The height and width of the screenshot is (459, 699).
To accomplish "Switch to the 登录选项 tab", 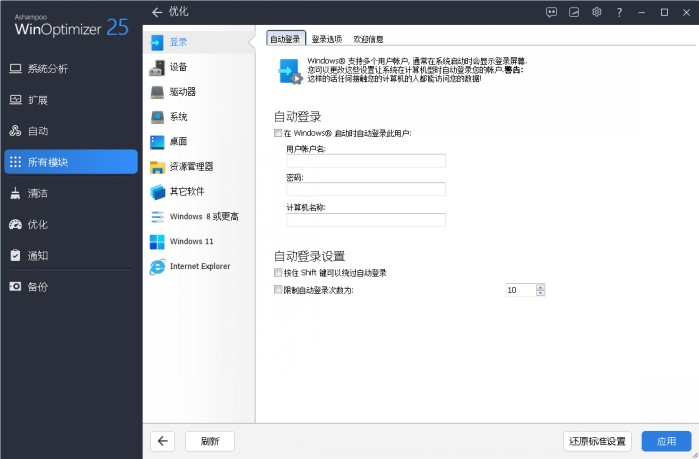I will tap(326, 39).
